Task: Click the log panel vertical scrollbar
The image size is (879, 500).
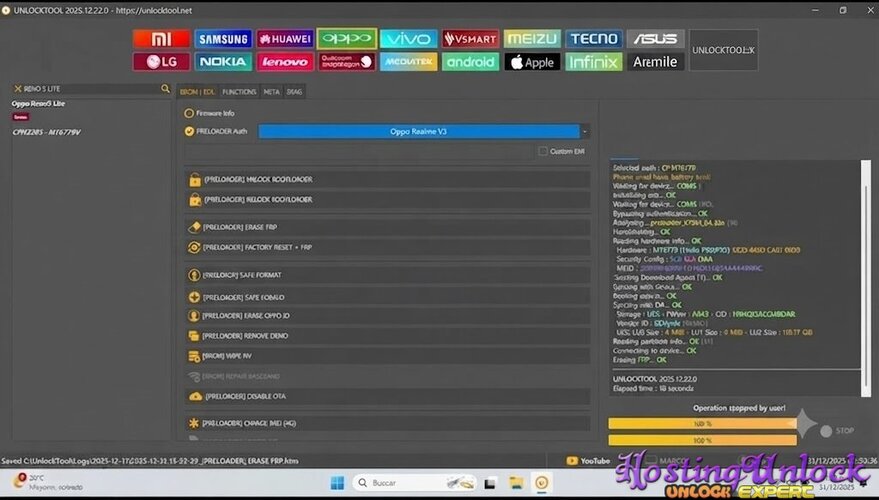Action: click(x=866, y=277)
